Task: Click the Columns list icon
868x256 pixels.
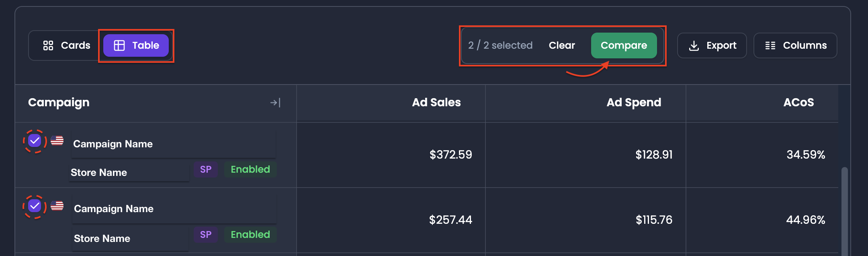Action: 770,45
